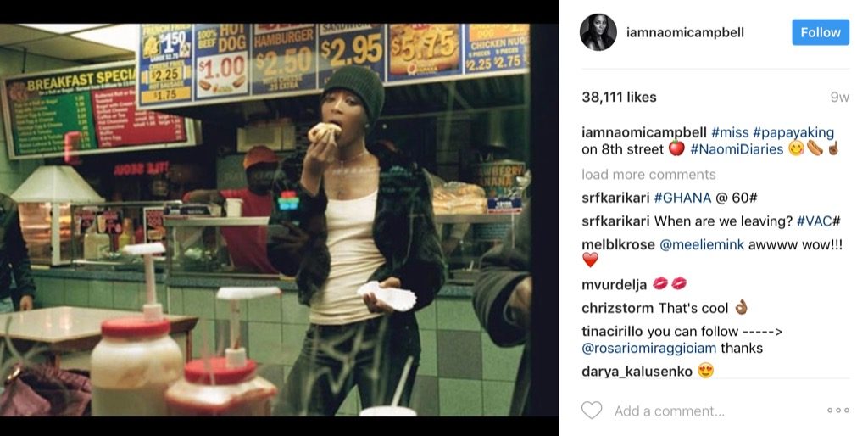Screen dimensions: 868x436
Task: Visit @rosariomiraggioiam profile mention
Action: (x=648, y=349)
